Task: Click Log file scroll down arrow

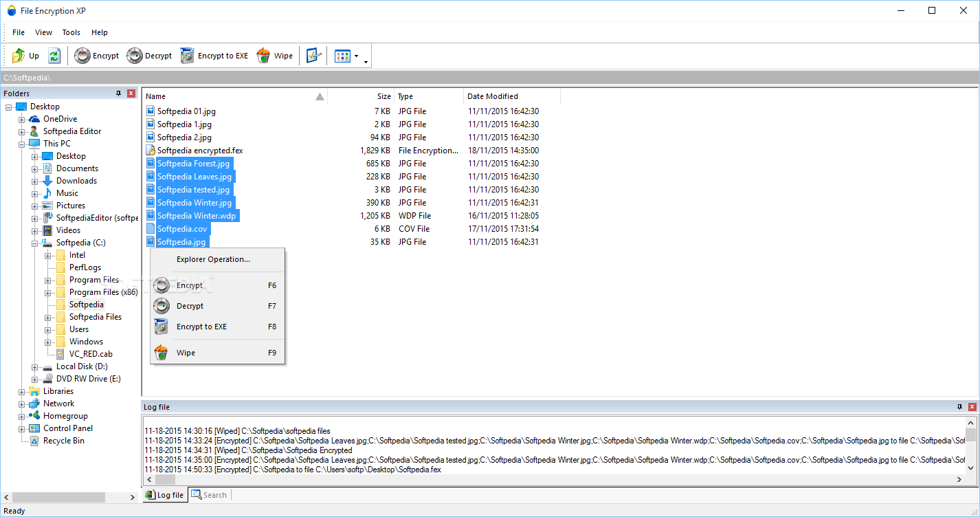Action: (971, 467)
